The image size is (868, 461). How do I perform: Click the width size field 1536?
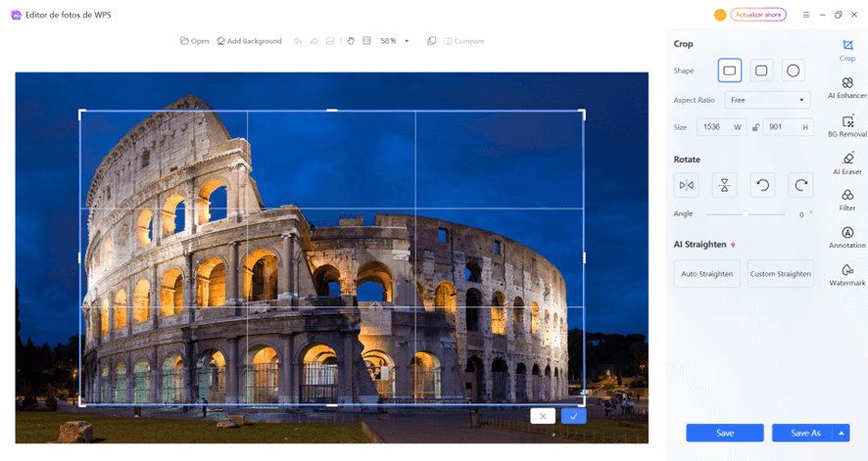pyautogui.click(x=721, y=127)
